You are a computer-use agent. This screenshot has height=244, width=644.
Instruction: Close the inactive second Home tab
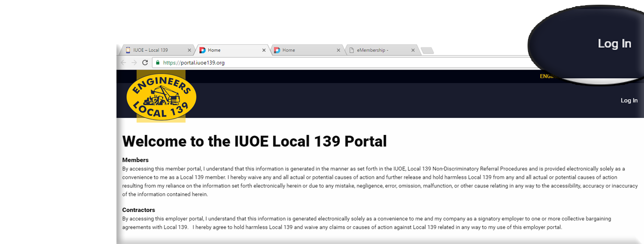point(339,50)
